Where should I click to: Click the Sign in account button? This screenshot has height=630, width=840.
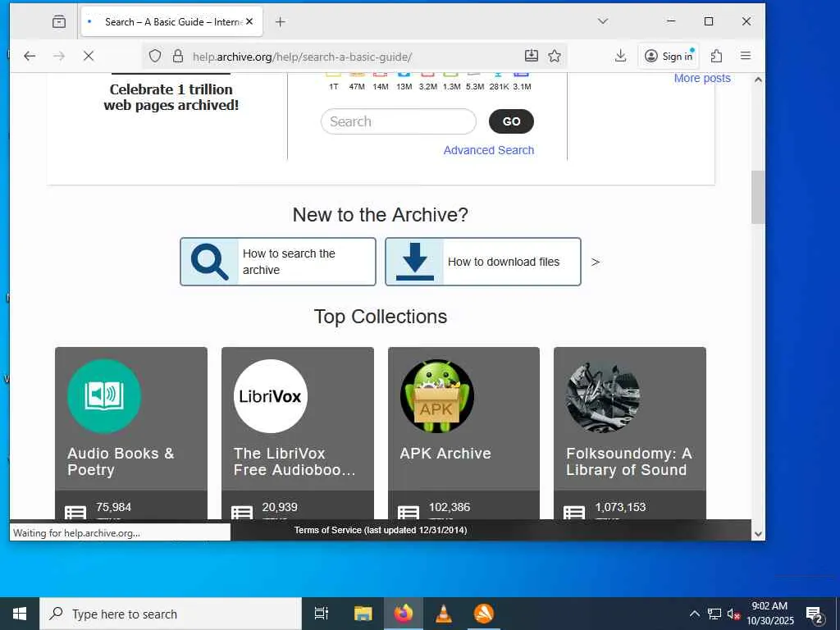pos(669,57)
